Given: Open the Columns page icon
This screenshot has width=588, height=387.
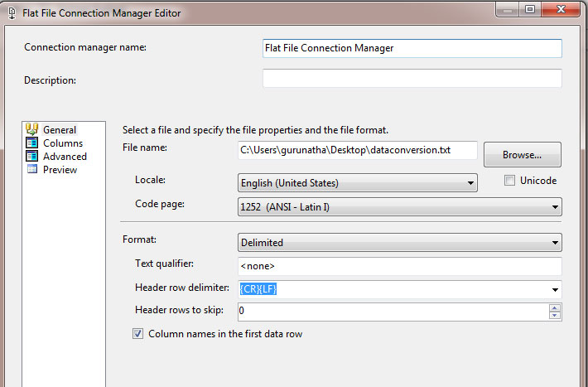Looking at the screenshot, I should (31, 143).
